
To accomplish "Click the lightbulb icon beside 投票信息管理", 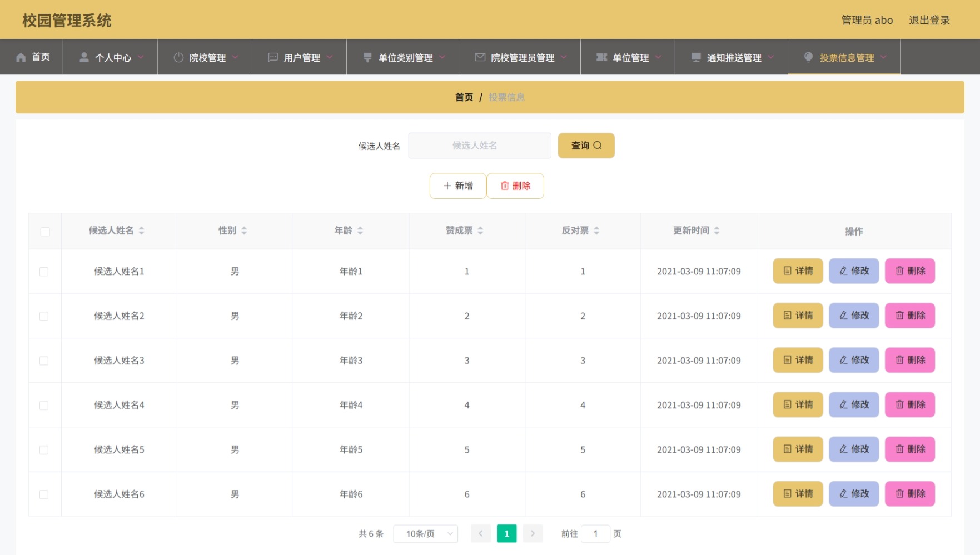I will 809,57.
